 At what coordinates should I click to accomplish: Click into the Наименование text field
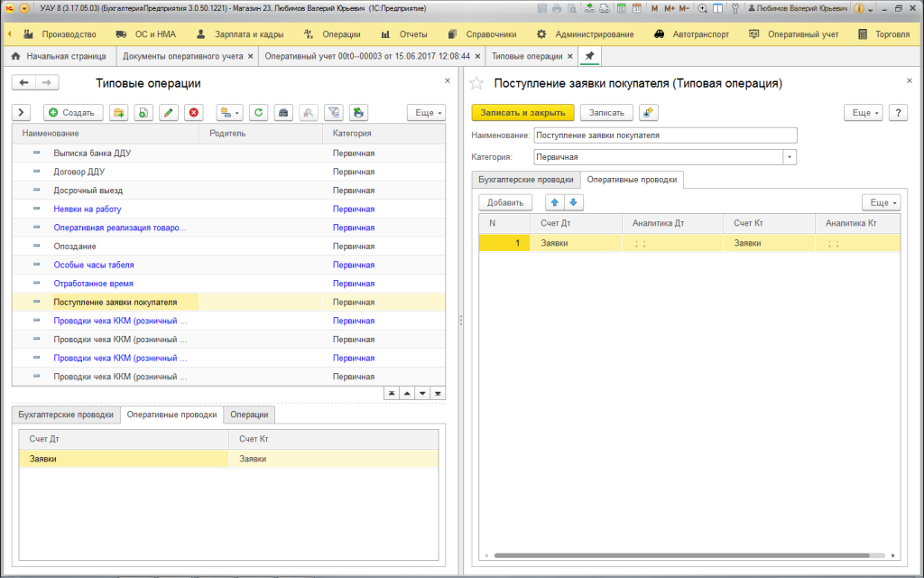pos(665,135)
